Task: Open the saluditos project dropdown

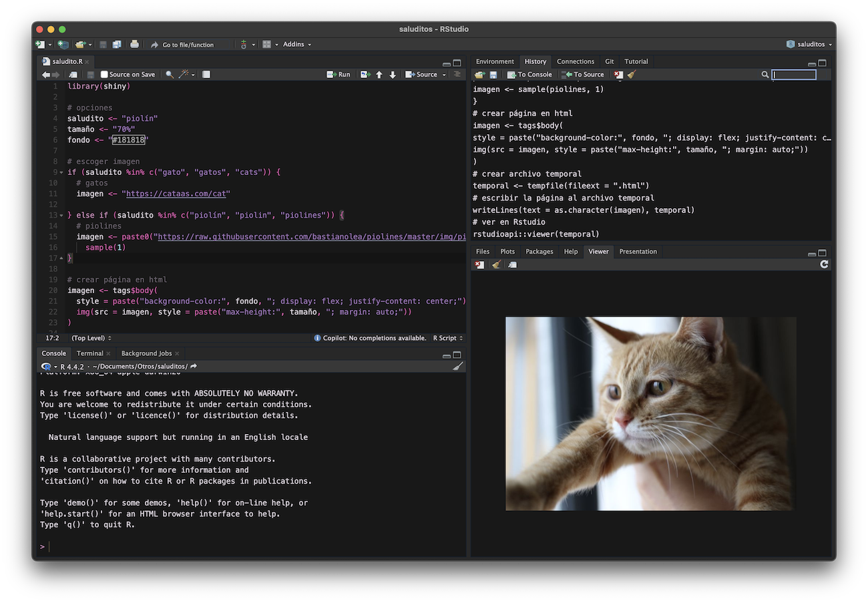Action: (x=810, y=45)
